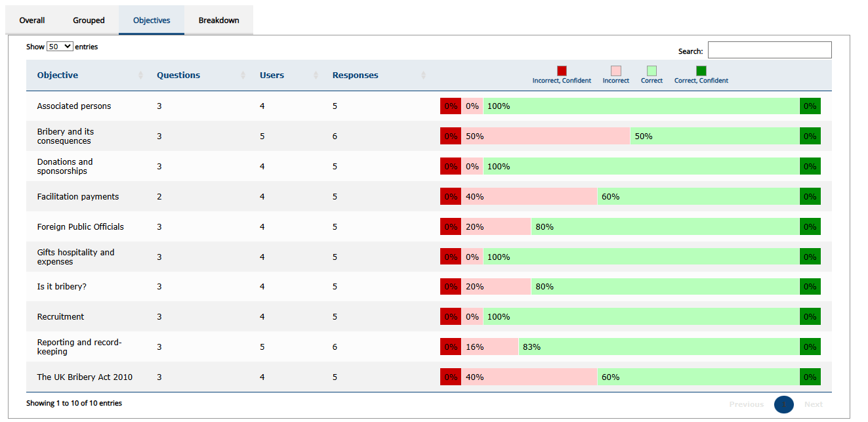Click the UK Bribery Act 2010 objective
The height and width of the screenshot is (422, 868).
(x=84, y=377)
